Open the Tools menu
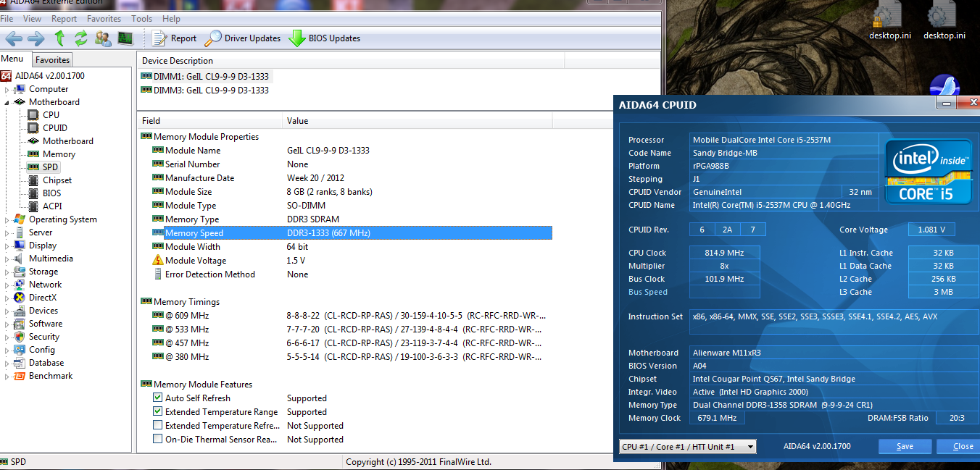980x470 pixels. click(x=142, y=18)
